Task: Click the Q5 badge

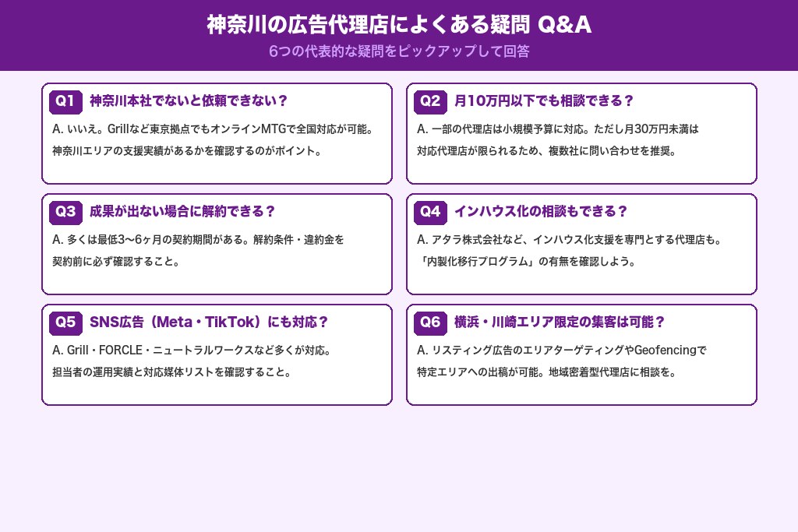Action: (65, 322)
